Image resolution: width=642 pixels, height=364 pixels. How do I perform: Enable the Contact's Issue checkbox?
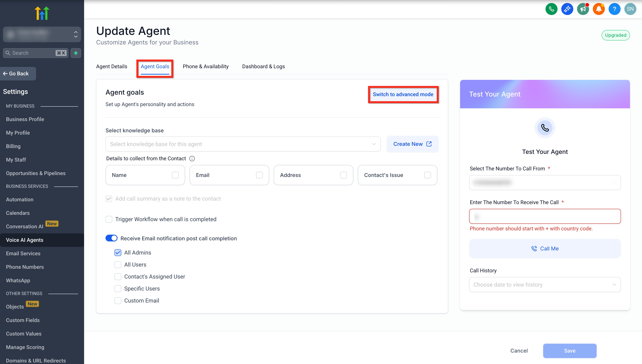coord(427,175)
